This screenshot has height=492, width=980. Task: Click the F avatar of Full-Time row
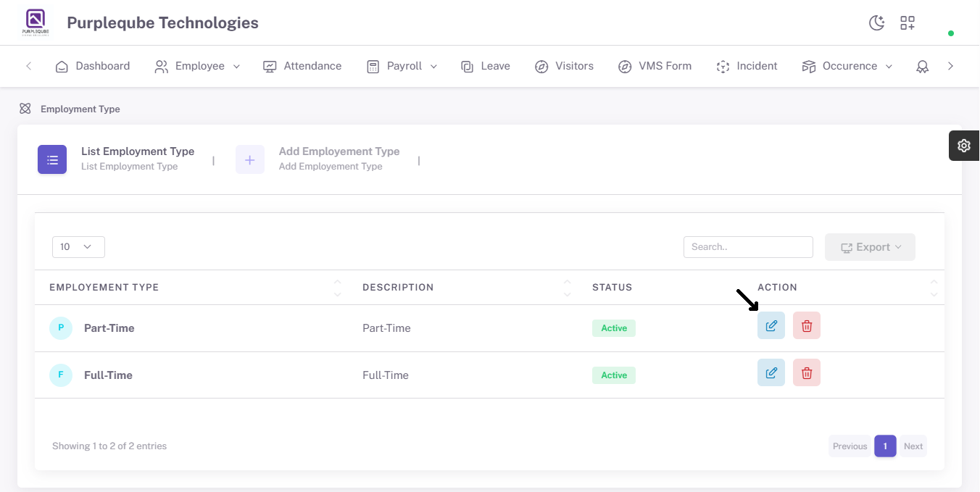[x=61, y=375]
